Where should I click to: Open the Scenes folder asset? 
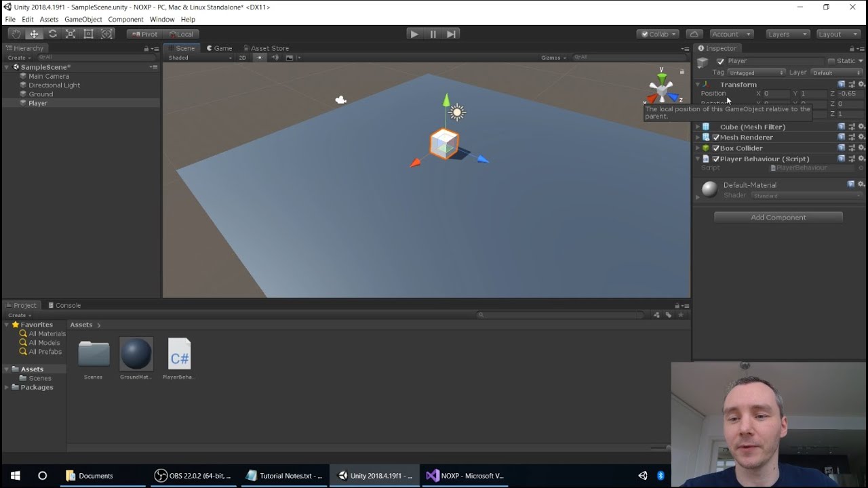pos(94,359)
